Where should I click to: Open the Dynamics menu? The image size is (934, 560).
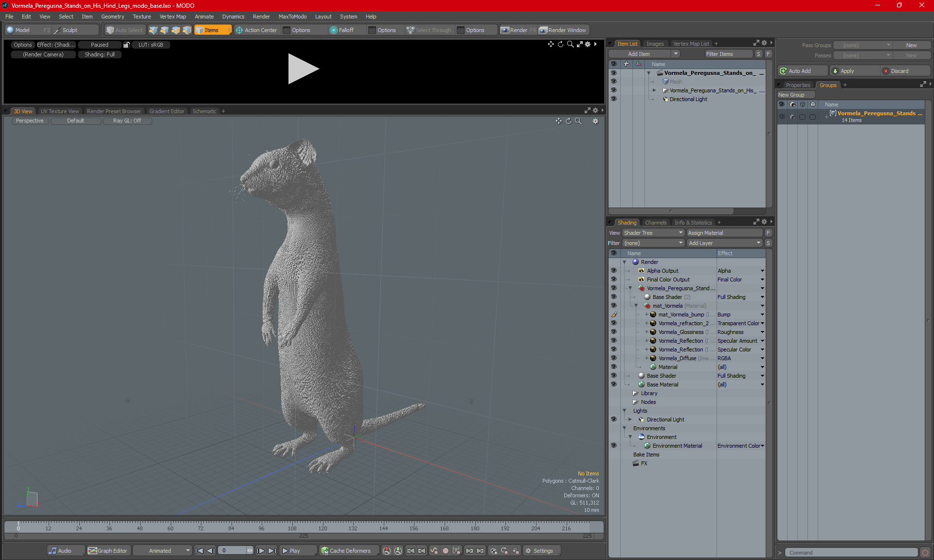[233, 17]
